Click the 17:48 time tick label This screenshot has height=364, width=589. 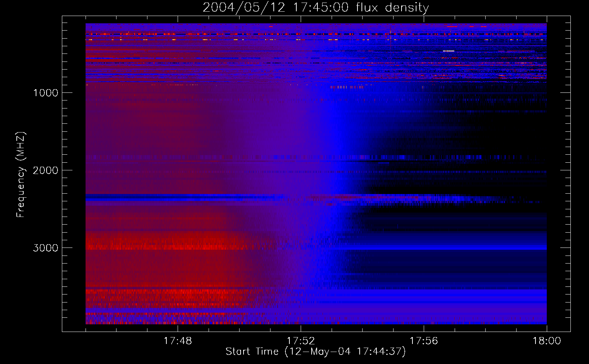[x=178, y=341]
